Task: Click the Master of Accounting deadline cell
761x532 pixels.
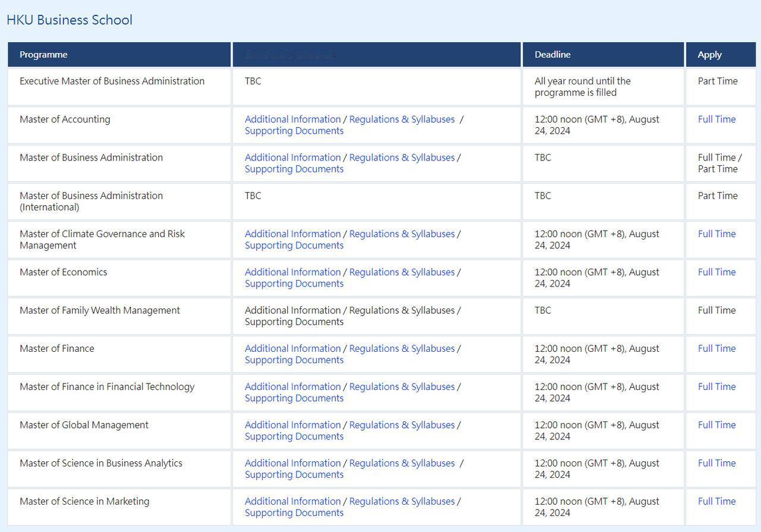Action: [x=603, y=125]
